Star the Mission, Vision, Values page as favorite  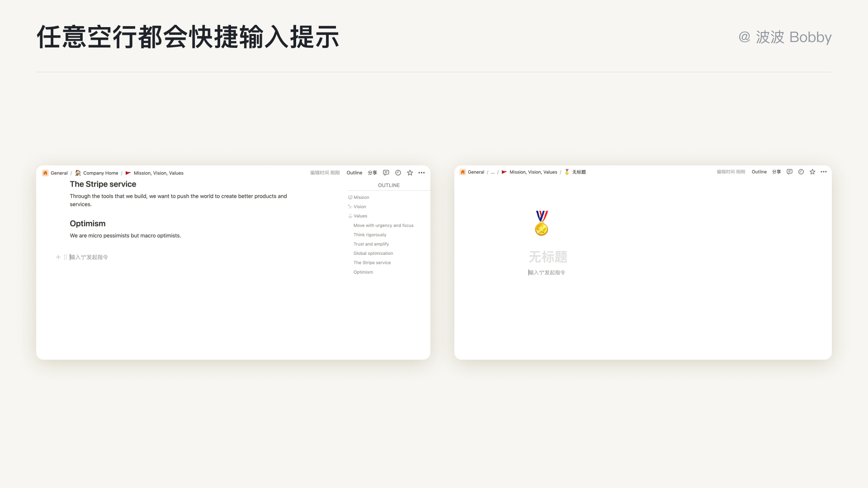pyautogui.click(x=410, y=173)
